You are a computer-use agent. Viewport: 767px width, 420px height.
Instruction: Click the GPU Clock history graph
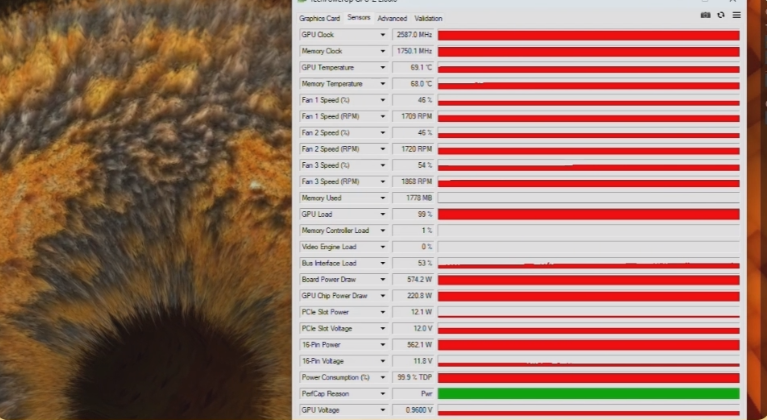(x=588, y=35)
